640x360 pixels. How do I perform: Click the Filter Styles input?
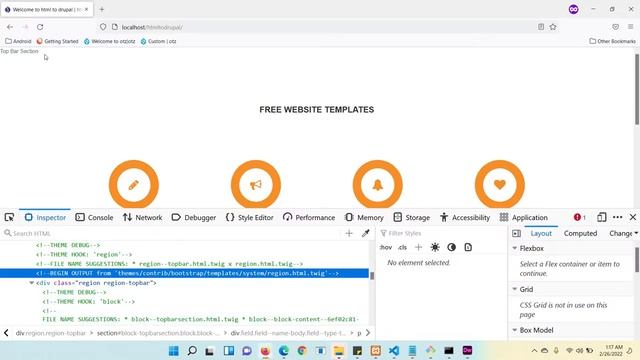[441, 233]
